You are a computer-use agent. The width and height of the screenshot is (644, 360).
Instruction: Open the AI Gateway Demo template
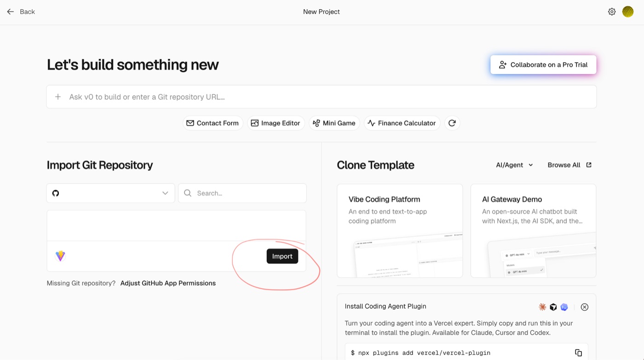click(x=533, y=231)
